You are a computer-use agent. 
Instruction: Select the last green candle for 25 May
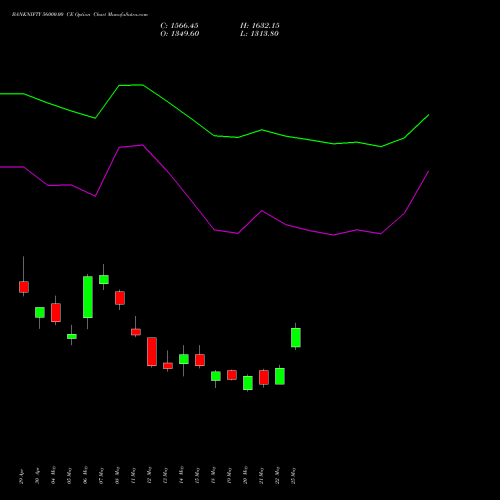pos(296,338)
